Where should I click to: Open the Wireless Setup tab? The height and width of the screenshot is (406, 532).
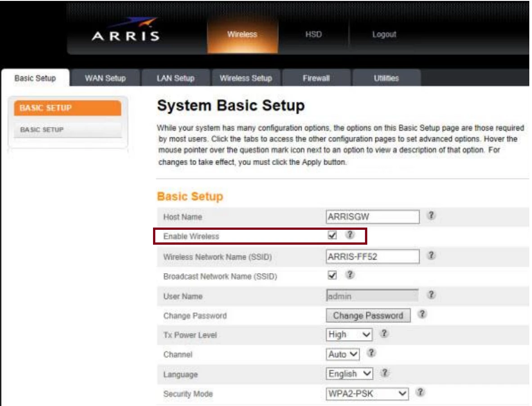point(246,78)
